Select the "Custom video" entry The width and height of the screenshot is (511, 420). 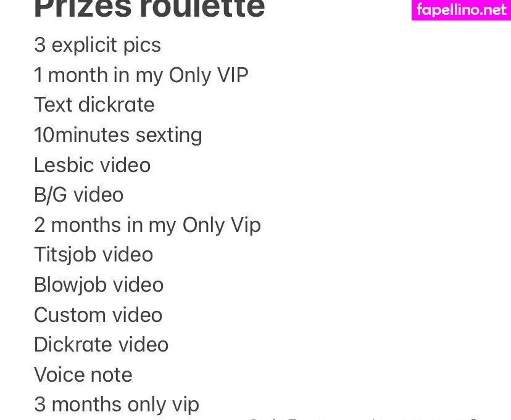[x=98, y=315]
